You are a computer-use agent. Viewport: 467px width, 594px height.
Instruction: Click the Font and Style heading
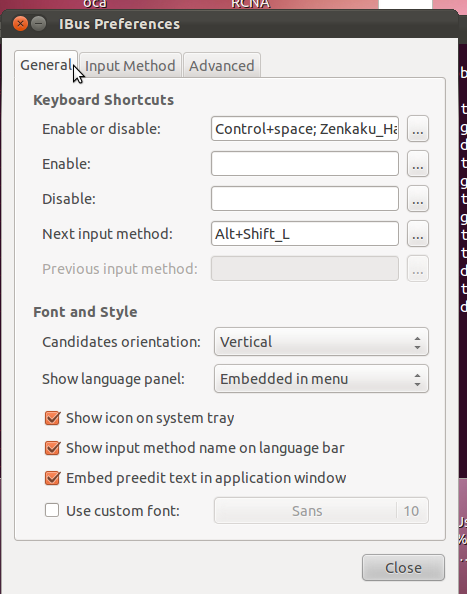(85, 312)
